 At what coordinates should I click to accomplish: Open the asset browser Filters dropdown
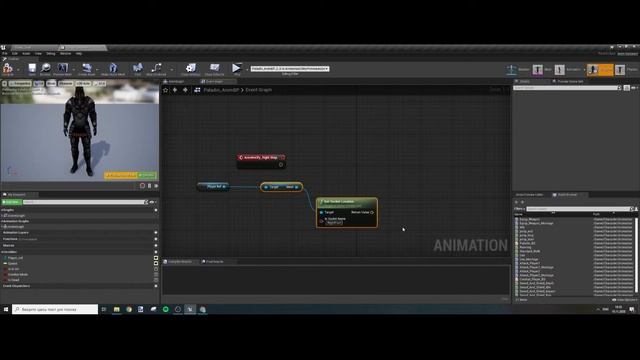tap(519, 209)
